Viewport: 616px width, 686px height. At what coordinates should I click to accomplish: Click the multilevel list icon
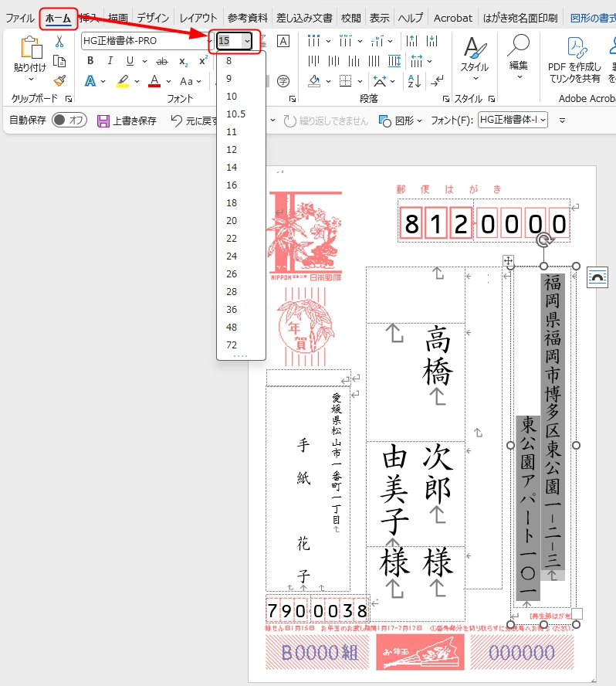377,41
